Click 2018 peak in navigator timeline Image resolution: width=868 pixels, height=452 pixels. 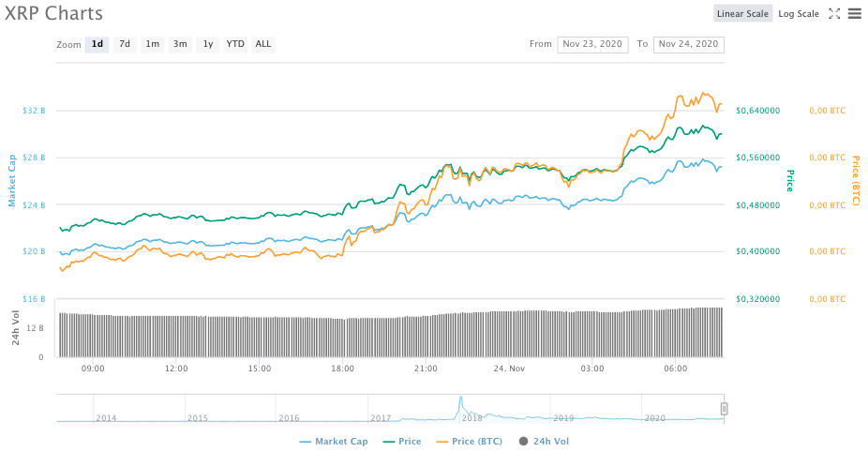(x=460, y=399)
